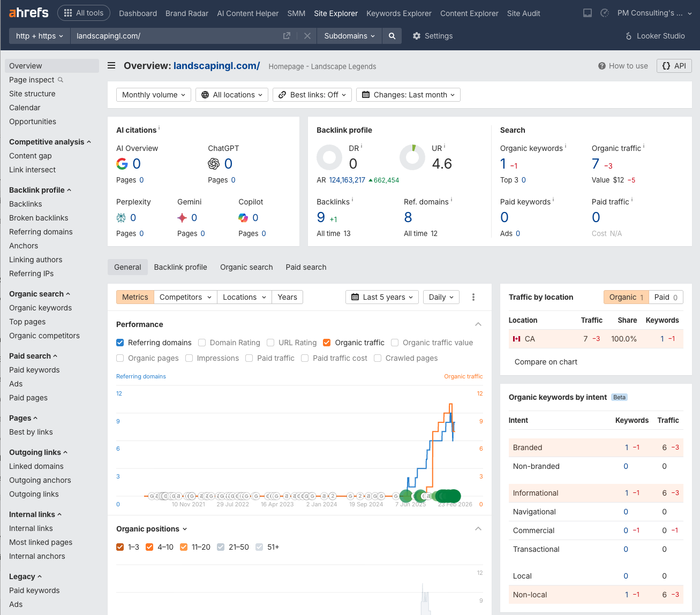Open the chart options three-dot menu
The width and height of the screenshot is (700, 615).
click(x=473, y=297)
